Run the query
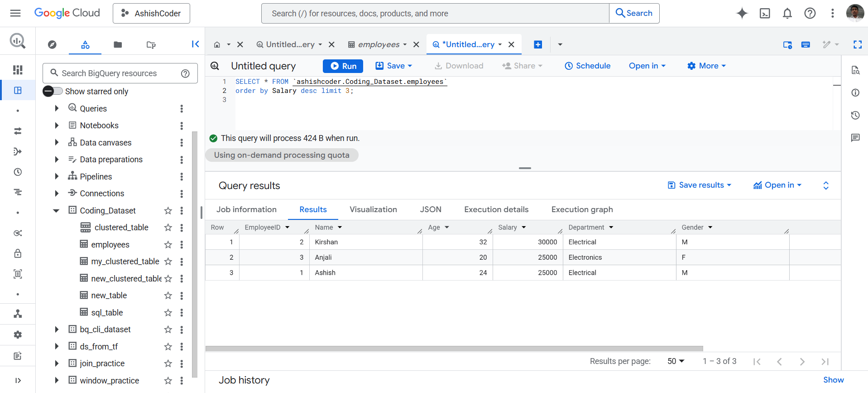 [343, 66]
